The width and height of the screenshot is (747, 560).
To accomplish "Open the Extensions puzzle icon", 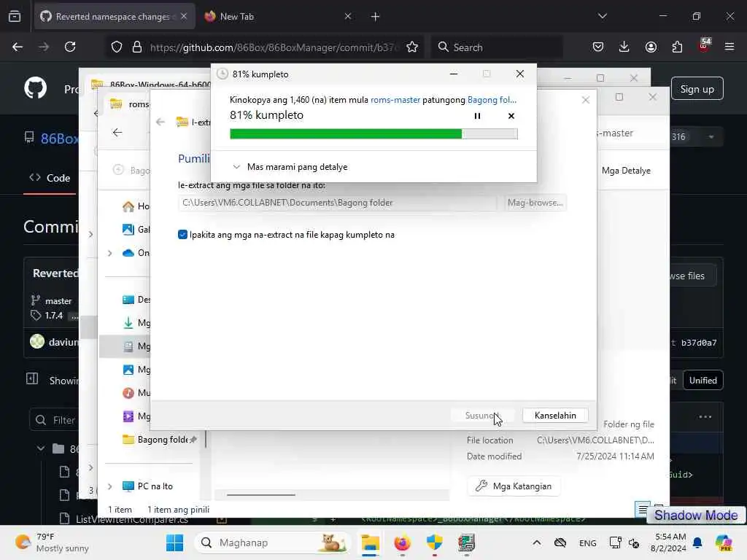I will point(677,47).
